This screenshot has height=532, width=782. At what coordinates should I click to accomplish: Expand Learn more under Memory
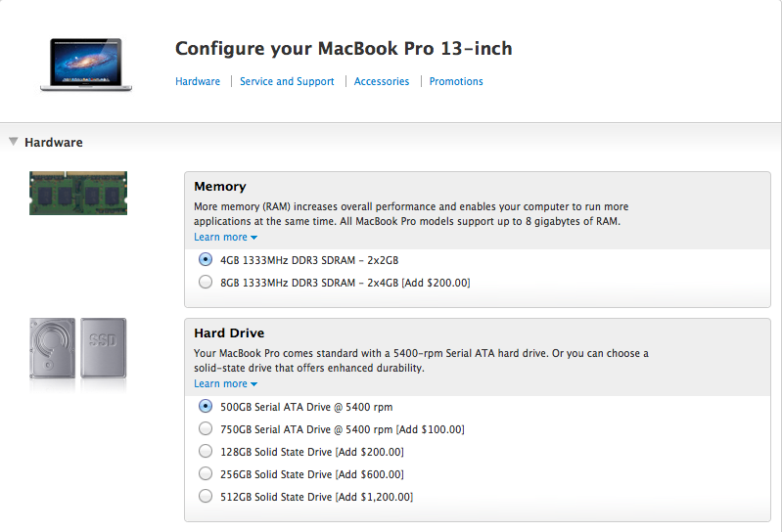225,237
